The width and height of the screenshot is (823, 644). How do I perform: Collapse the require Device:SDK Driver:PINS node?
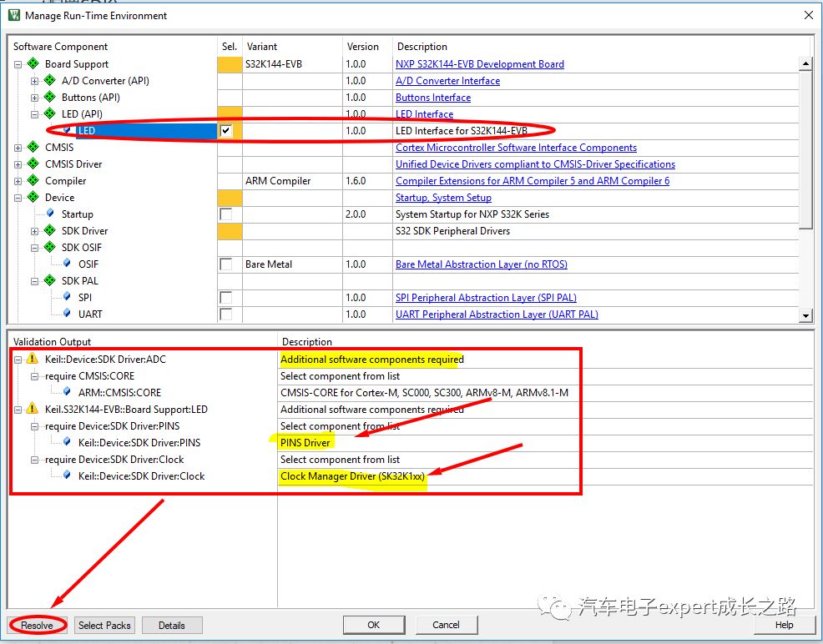pos(35,427)
